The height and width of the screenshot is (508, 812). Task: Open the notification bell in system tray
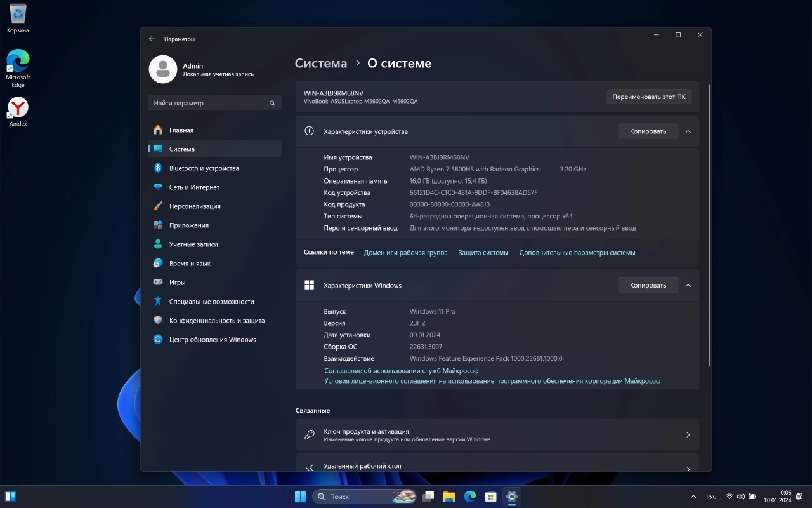[800, 497]
